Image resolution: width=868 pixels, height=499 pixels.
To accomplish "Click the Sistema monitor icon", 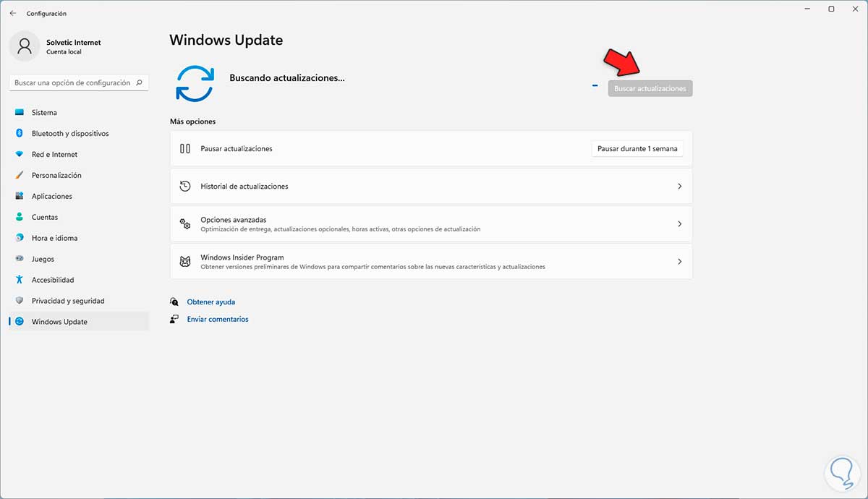I will point(19,113).
